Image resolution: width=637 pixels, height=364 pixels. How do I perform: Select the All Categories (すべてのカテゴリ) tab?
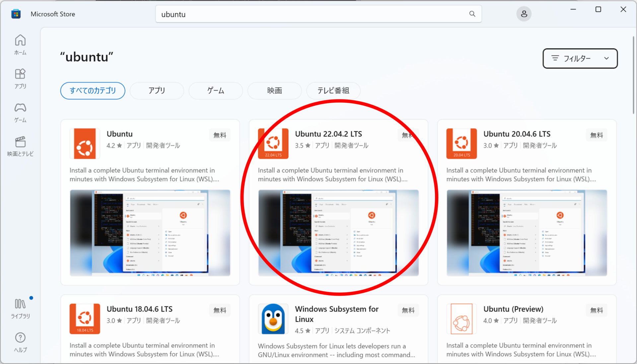pos(93,91)
